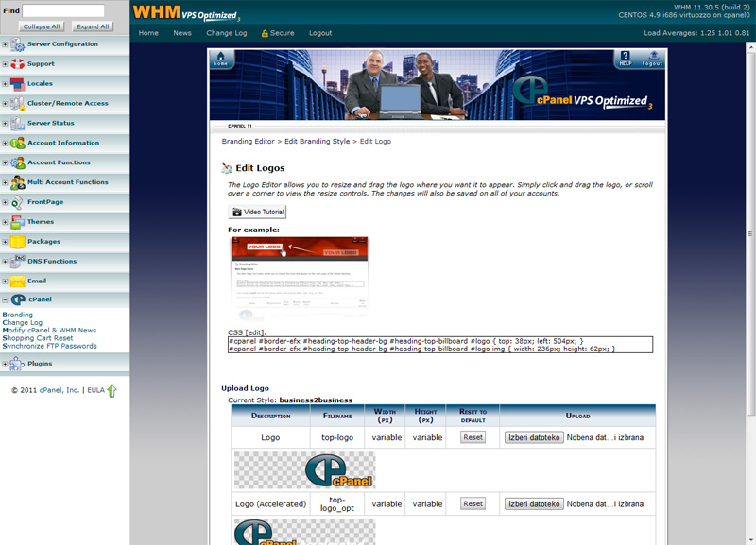Click the Support lifebuoy icon

(x=17, y=63)
